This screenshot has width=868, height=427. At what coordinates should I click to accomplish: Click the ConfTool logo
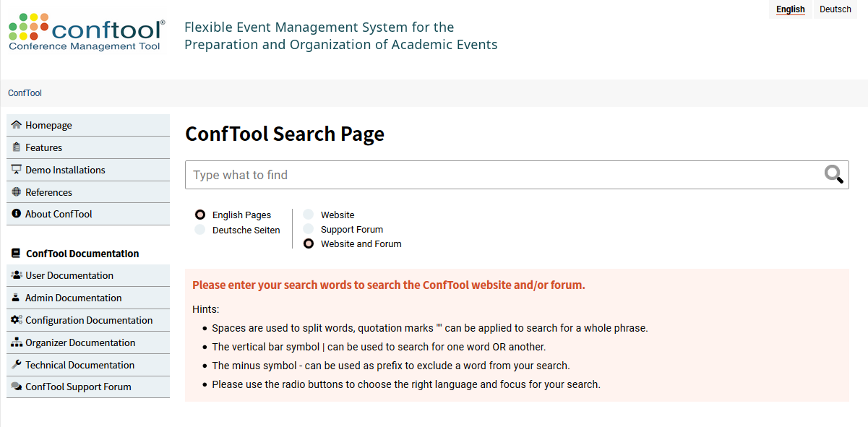pos(87,32)
